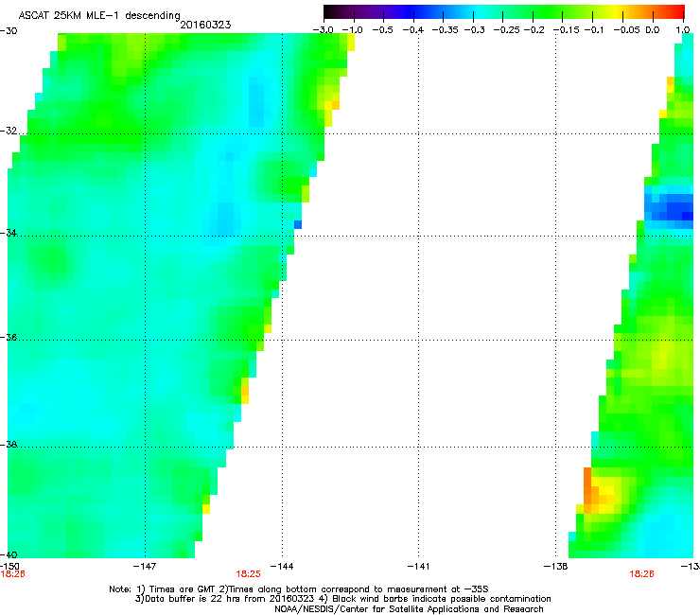Click the 0.0 color scale label
This screenshot has width=700, height=615.
click(653, 30)
